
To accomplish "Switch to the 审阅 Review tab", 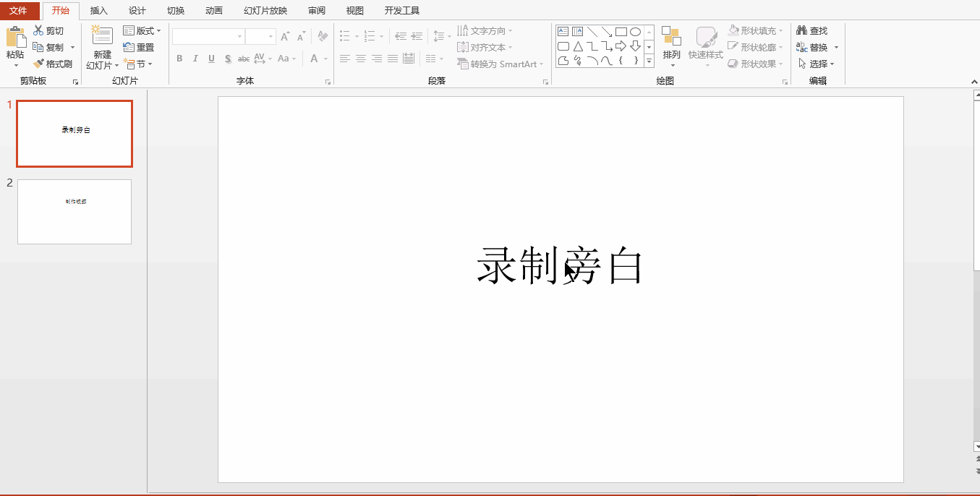I will point(316,11).
